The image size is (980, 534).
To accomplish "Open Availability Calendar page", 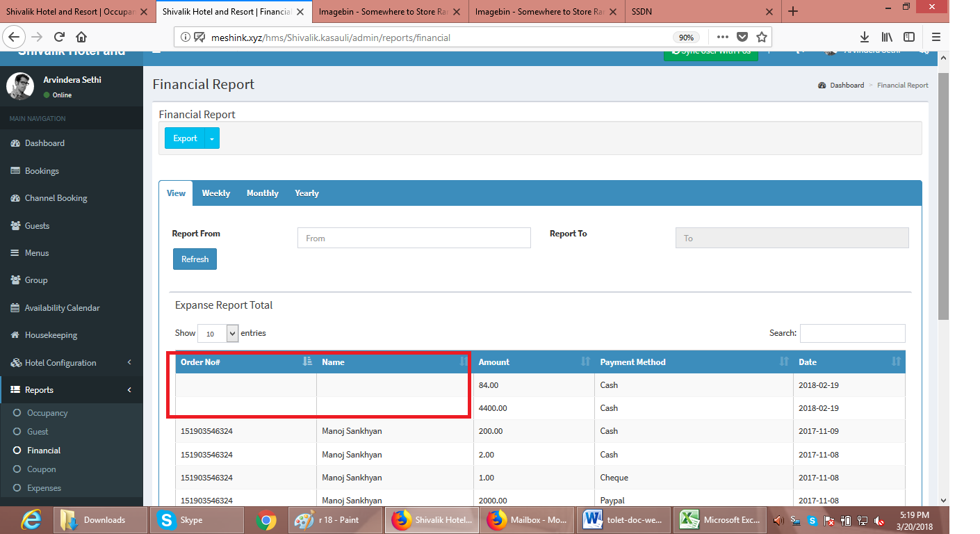I will (x=62, y=308).
